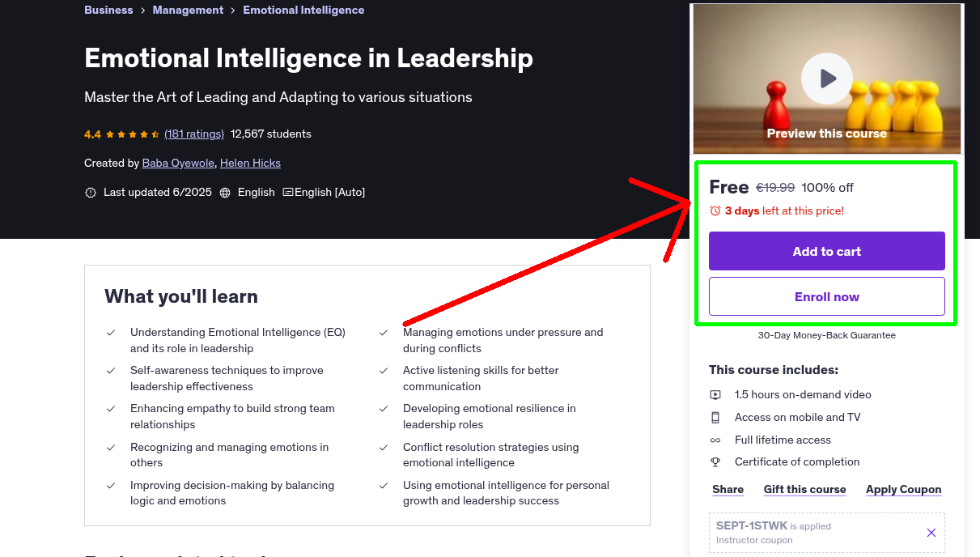Add the course to cart

827,251
